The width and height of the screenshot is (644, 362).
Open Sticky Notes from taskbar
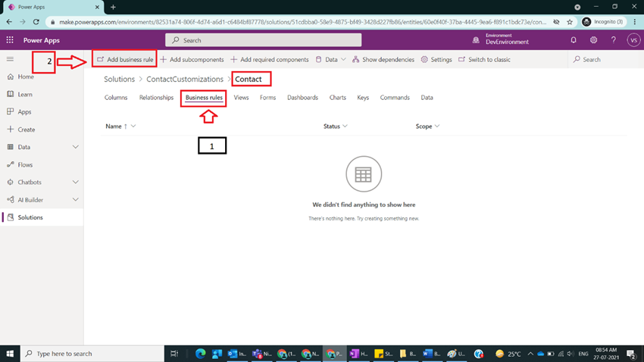click(x=383, y=354)
